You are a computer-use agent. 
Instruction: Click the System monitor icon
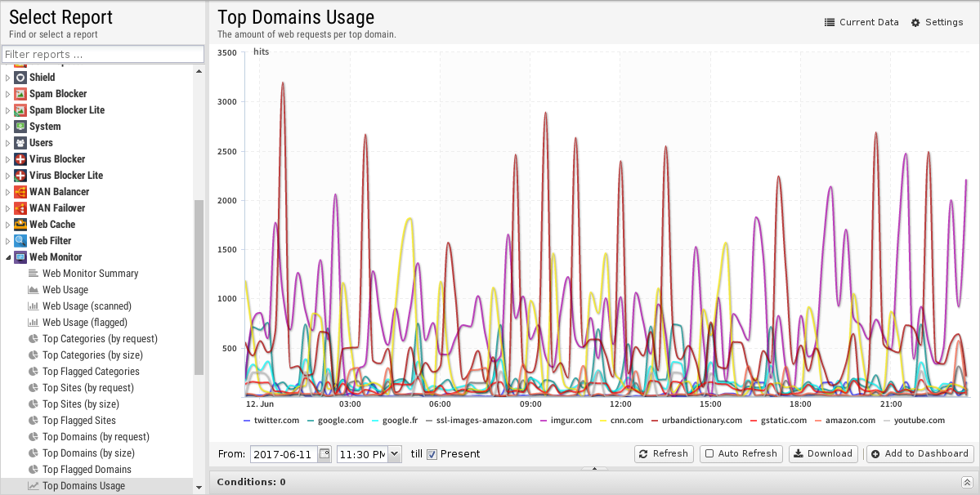20,126
